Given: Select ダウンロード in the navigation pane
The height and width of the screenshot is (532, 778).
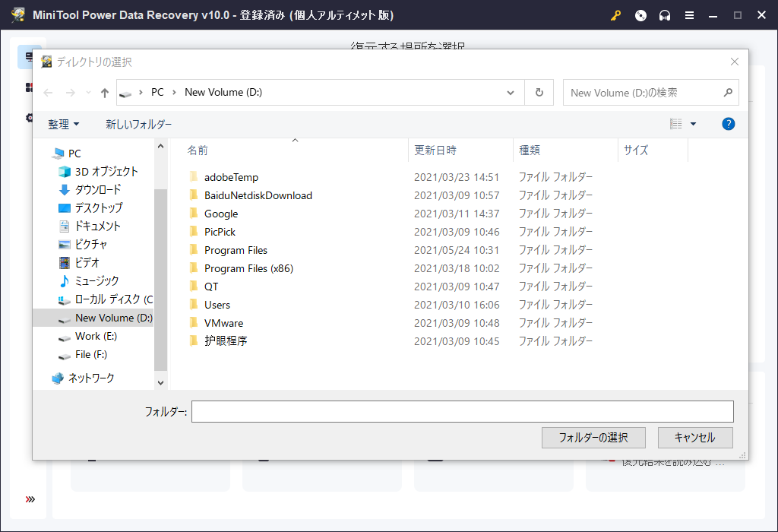Looking at the screenshot, I should 97,189.
